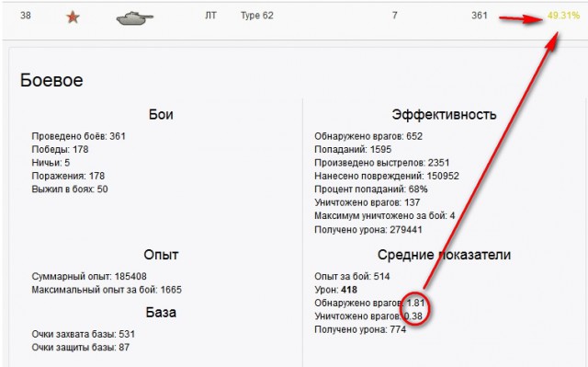The image size is (588, 367).
Task: Click the red star nation icon
Action: [x=73, y=17]
